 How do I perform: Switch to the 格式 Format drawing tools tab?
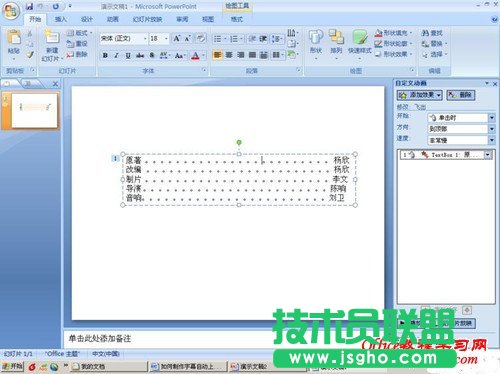coord(237,19)
